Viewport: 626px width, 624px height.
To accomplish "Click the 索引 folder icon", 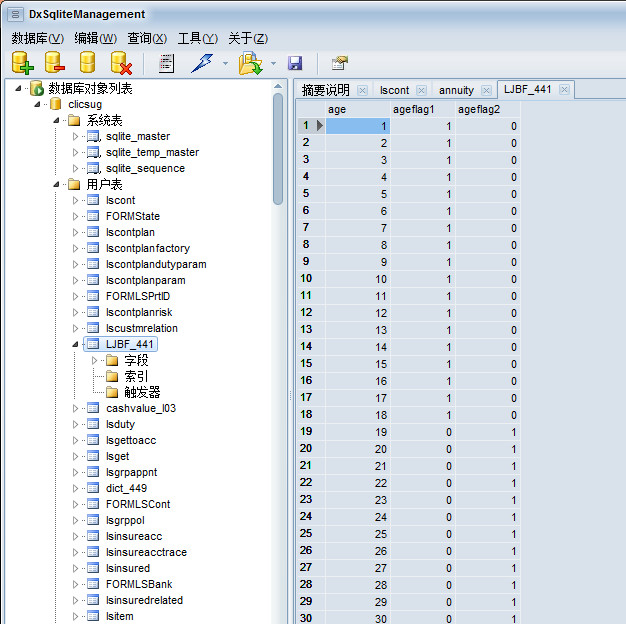I will pyautogui.click(x=112, y=376).
